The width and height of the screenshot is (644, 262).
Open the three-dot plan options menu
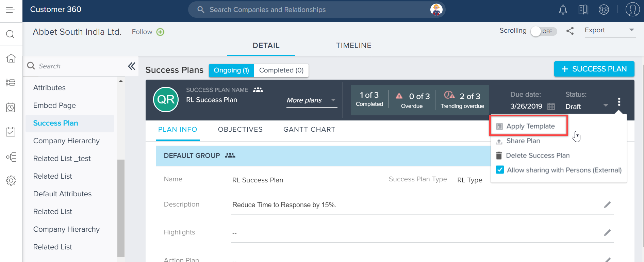tap(619, 101)
